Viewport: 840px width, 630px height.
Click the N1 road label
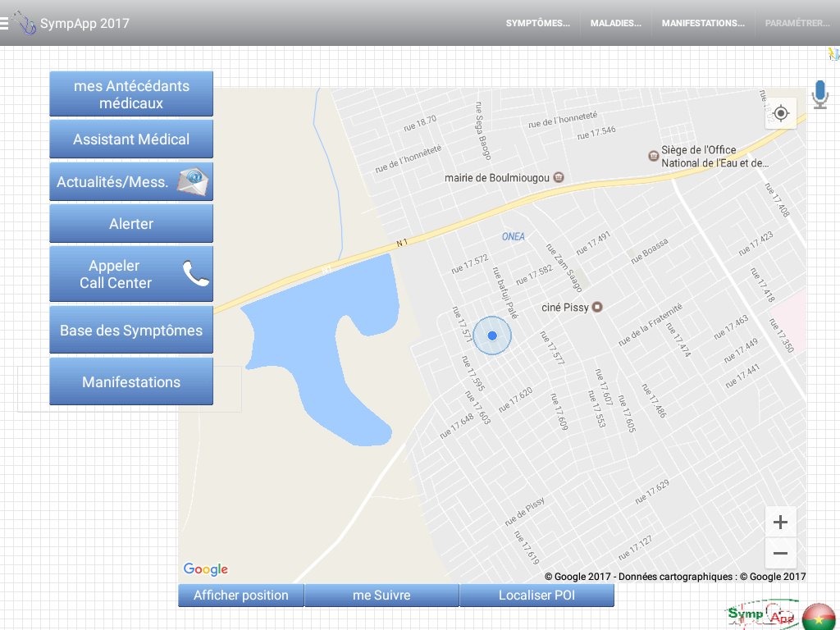pyautogui.click(x=402, y=243)
